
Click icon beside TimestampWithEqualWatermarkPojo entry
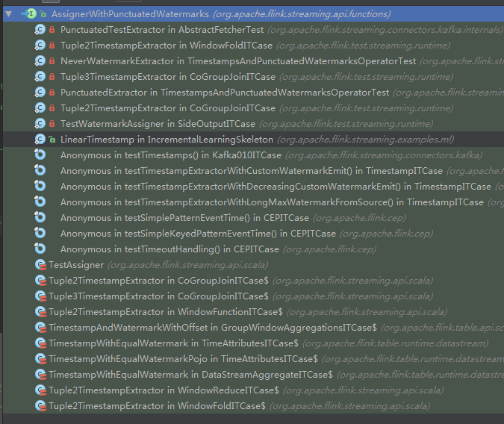[x=40, y=359]
